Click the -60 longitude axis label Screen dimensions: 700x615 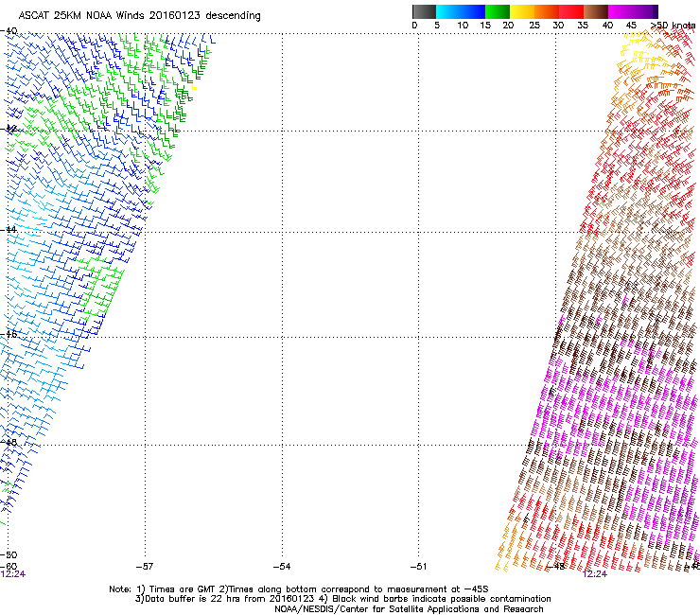pyautogui.click(x=9, y=567)
